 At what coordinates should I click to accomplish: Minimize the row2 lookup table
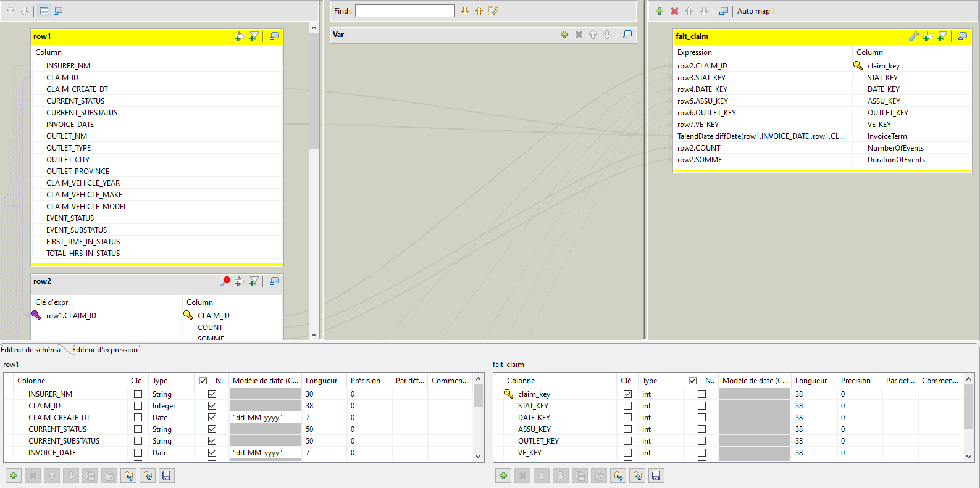(x=274, y=281)
